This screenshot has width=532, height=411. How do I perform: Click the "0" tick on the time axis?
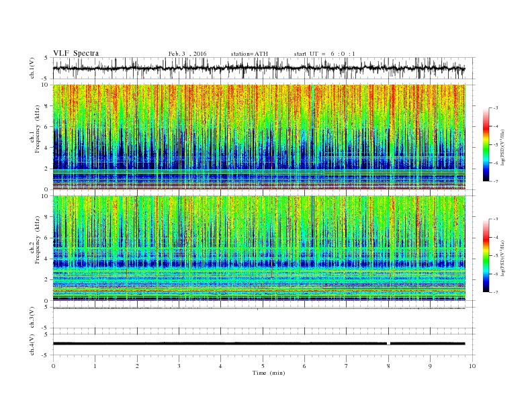[53, 366]
